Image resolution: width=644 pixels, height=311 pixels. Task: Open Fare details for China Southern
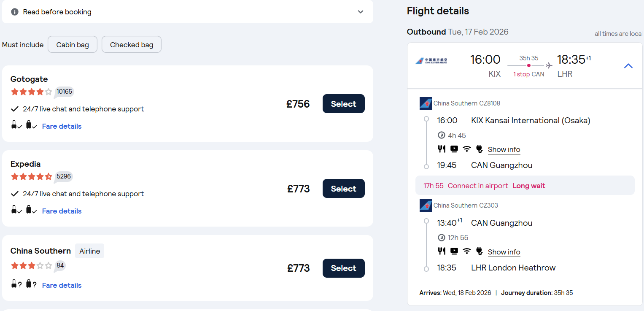point(62,285)
